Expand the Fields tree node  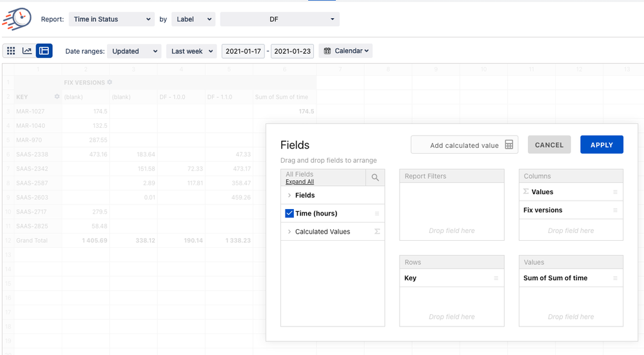click(x=289, y=196)
